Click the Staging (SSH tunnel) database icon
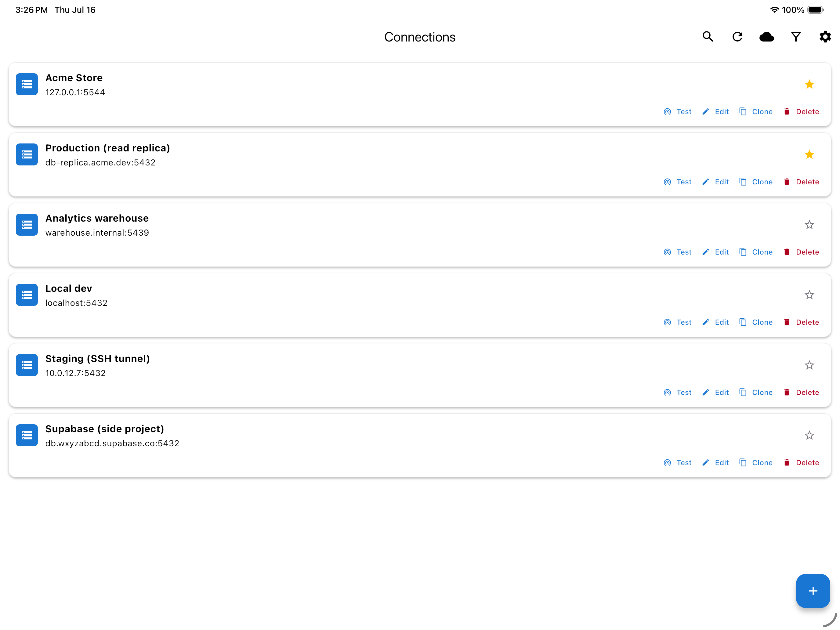The image size is (840, 630). (x=27, y=365)
